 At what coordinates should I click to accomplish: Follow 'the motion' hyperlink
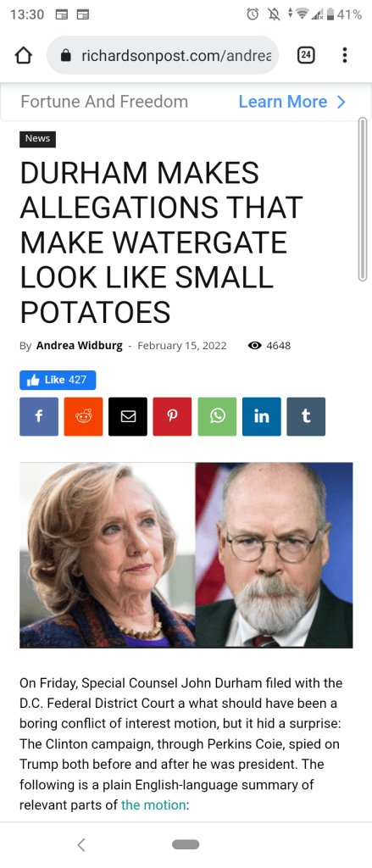click(153, 804)
